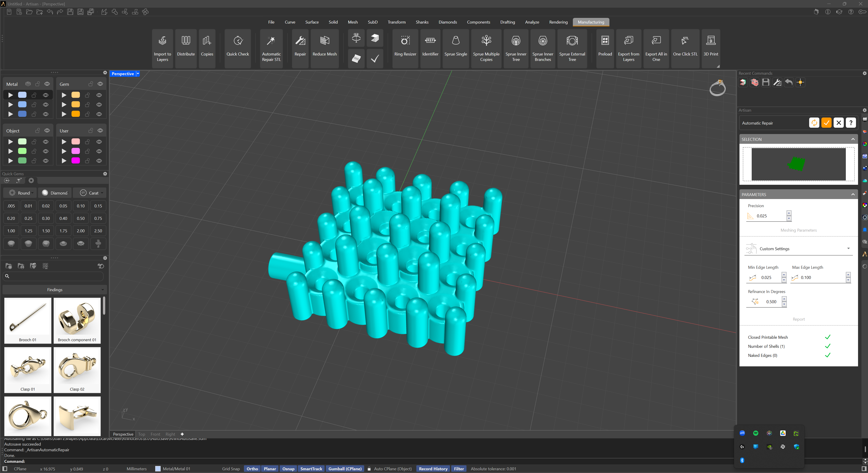The width and height of the screenshot is (868, 473).
Task: Click the Command input line
Action: [x=431, y=461]
